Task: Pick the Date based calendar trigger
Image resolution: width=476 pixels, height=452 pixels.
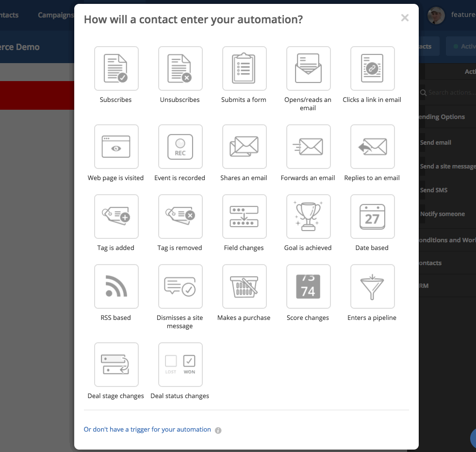Action: 372,217
